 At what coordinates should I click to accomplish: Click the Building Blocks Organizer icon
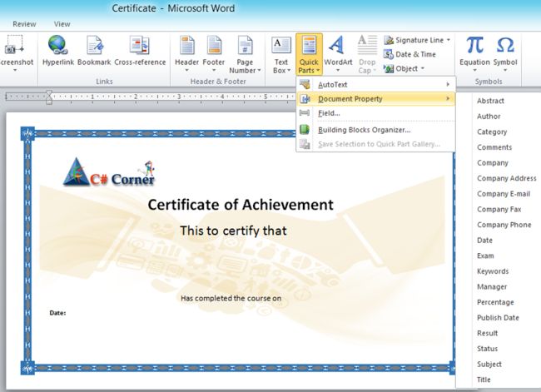[x=305, y=130]
